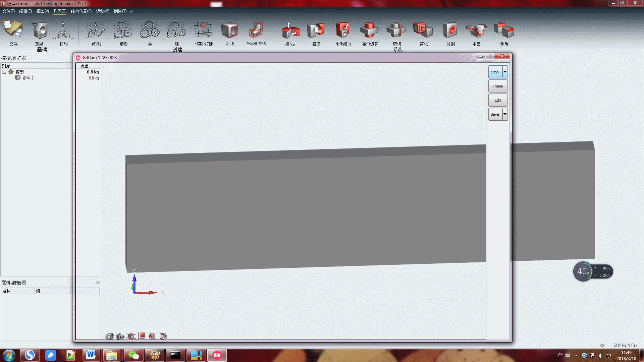Viewport: 644px width, 362px height.
Task: Collapse the 模型 tree node
Action: coord(4,72)
